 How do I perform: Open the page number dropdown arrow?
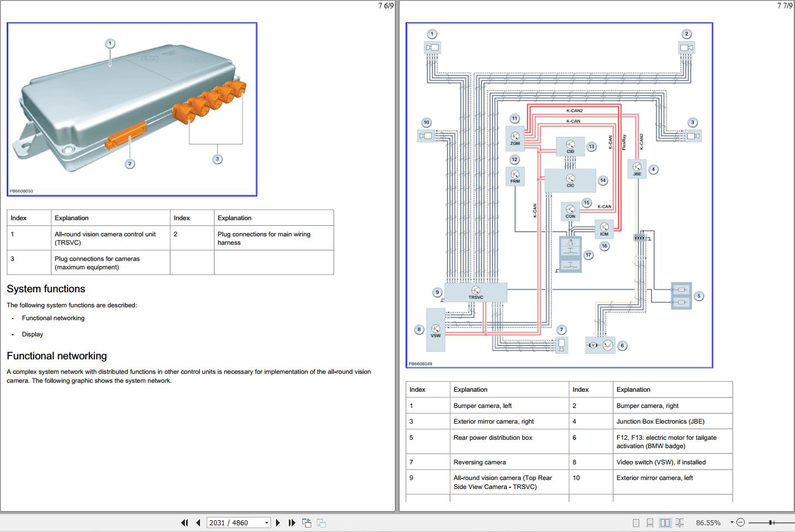(x=266, y=523)
